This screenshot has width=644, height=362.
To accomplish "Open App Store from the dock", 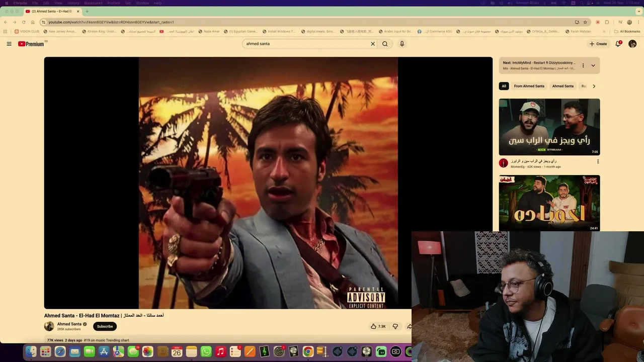I will pyautogui.click(x=104, y=352).
